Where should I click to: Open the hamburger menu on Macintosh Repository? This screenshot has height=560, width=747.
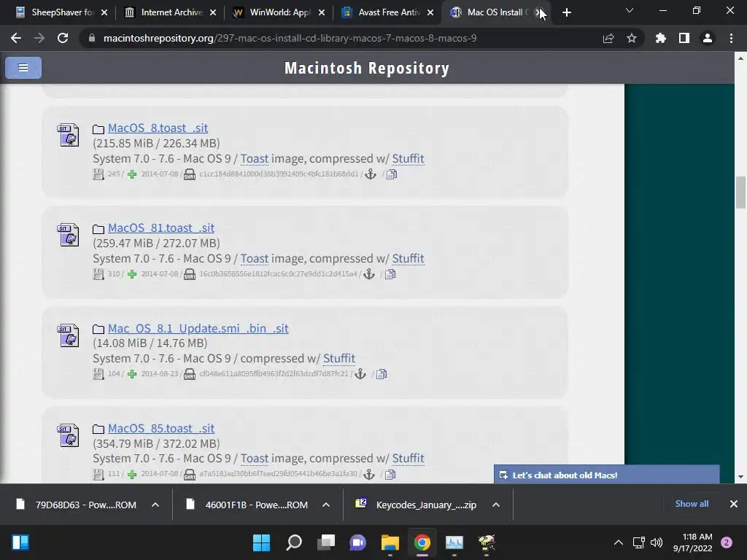coord(23,68)
